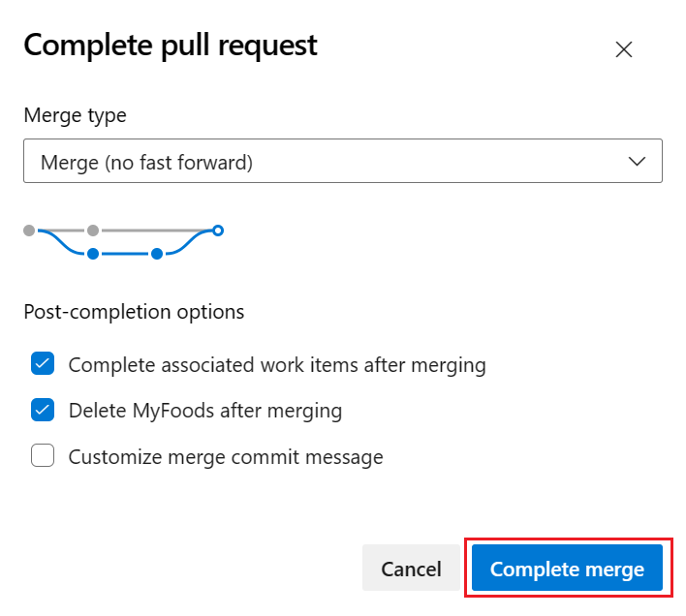Screen dimensions: 686x616
Task: Click the hollow blue merge commit circle
Action: 218,231
